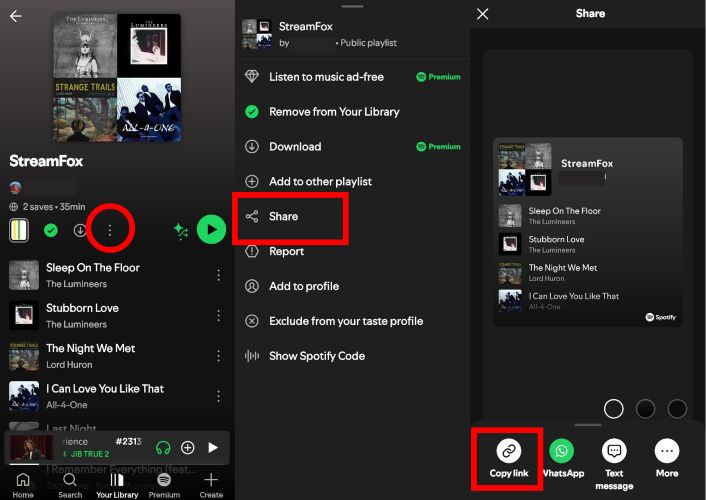The width and height of the screenshot is (706, 500).
Task: Tap the green play button for StreamFox
Action: coord(210,230)
